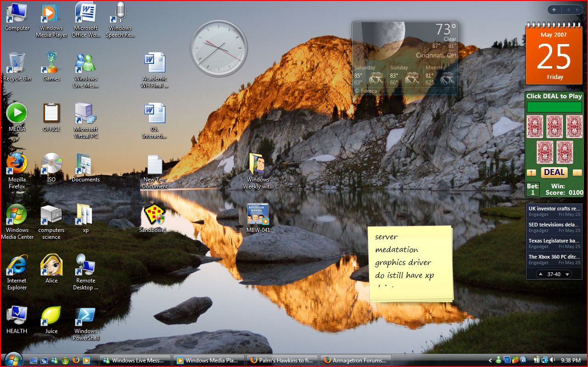Open the MBW-041 video file
The image size is (588, 367).
[x=258, y=215]
